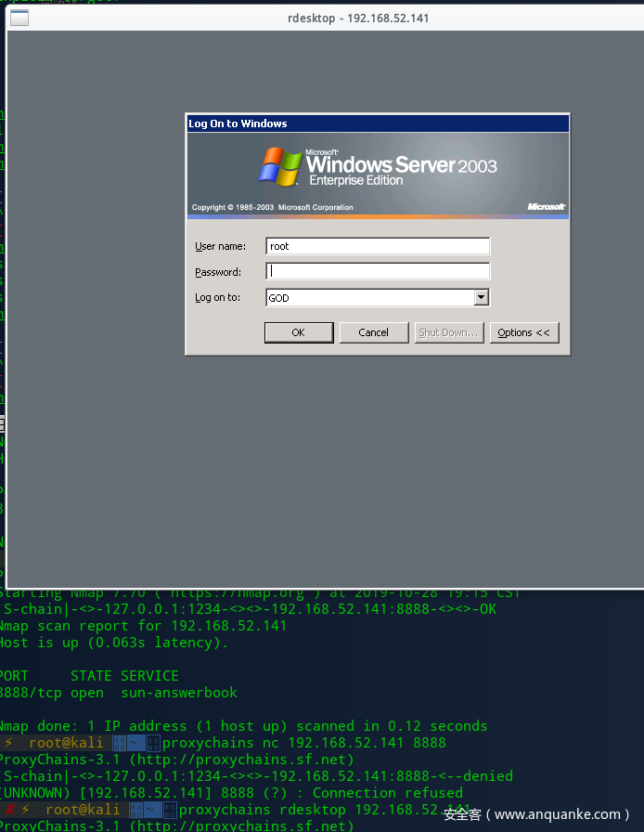Click the 'PORT STATE SERVICE' header line in terminal
The image size is (644, 832).
89,676
